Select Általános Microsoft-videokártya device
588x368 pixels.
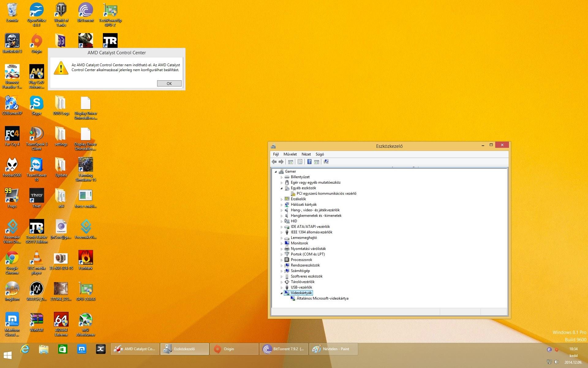[322, 298]
